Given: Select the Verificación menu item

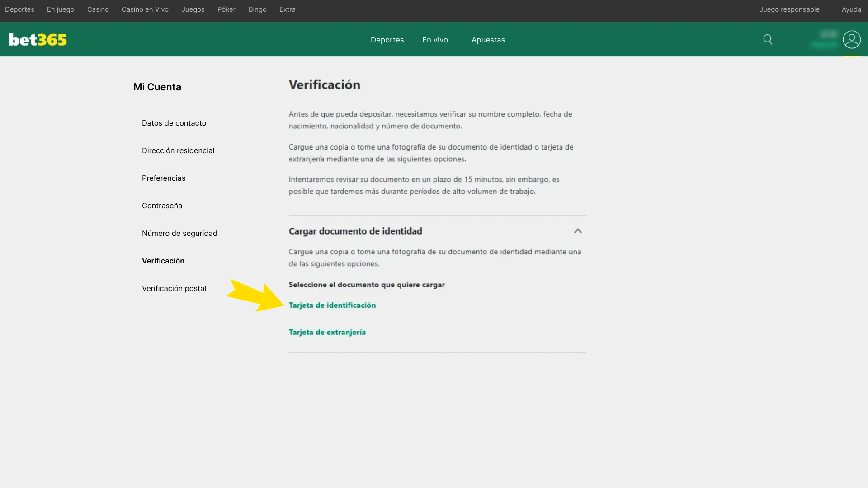Looking at the screenshot, I should click(x=163, y=261).
